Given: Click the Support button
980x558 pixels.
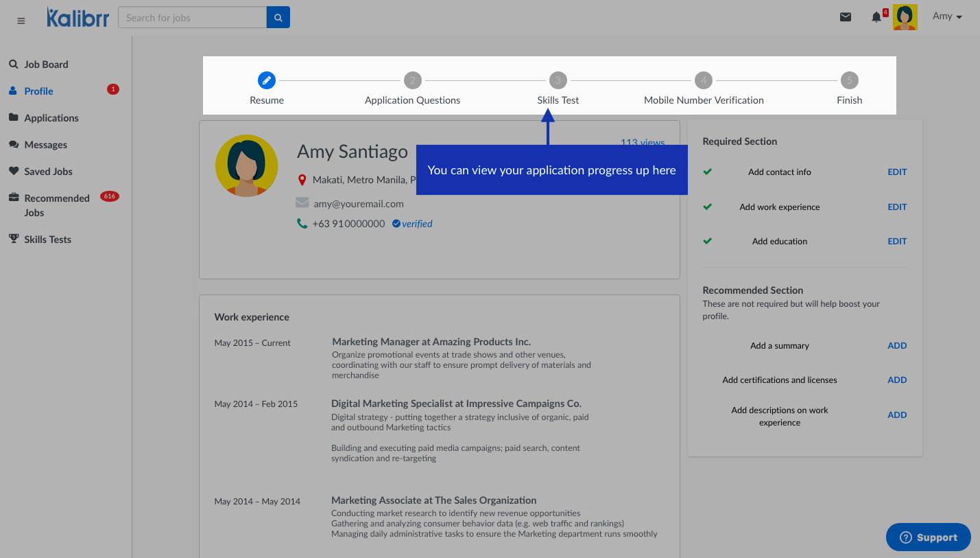Looking at the screenshot, I should point(929,537).
